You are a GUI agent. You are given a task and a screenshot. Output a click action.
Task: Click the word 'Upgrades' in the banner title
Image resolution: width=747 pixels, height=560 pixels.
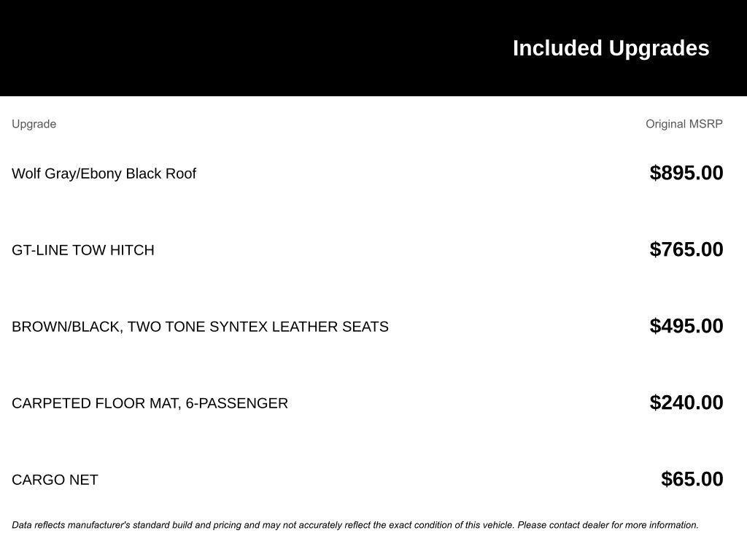pyautogui.click(x=659, y=48)
